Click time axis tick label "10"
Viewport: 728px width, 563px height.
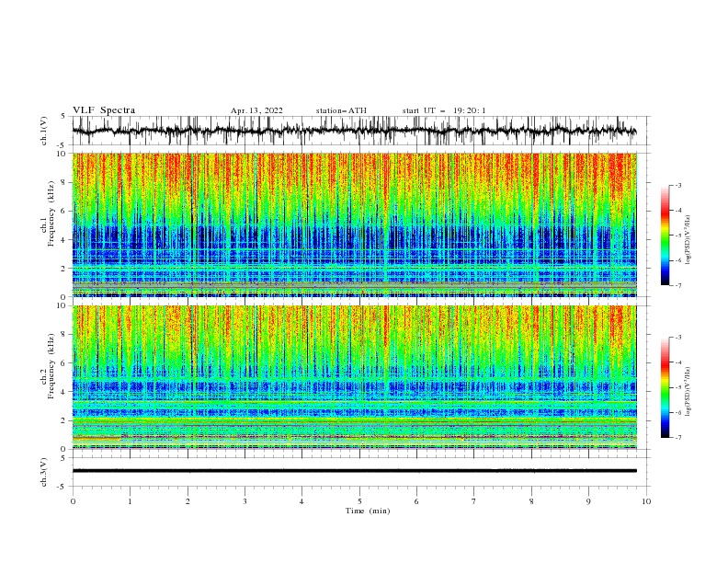pyautogui.click(x=646, y=501)
